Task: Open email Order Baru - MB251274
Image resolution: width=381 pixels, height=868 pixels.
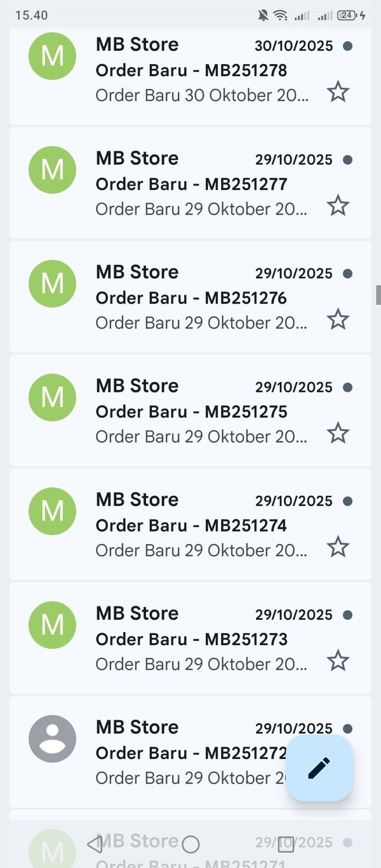Action: [190, 526]
